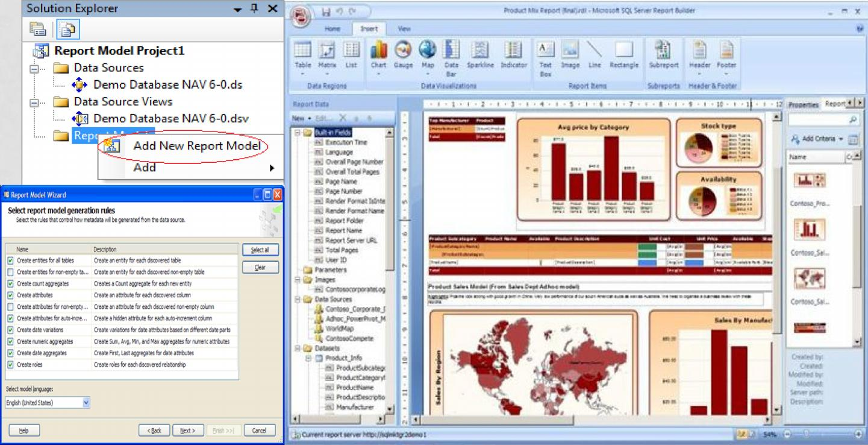Screen dimensions: 868x445
Task: Switch to the Home ribbon tab
Action: tap(333, 29)
